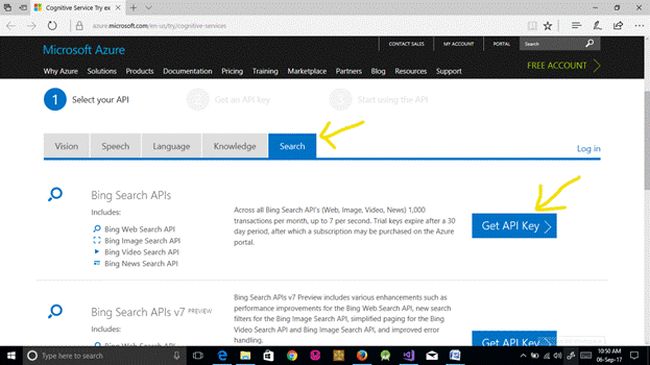Click the Cortana search box
Image resolution: width=650 pixels, height=365 pixels.
point(104,355)
